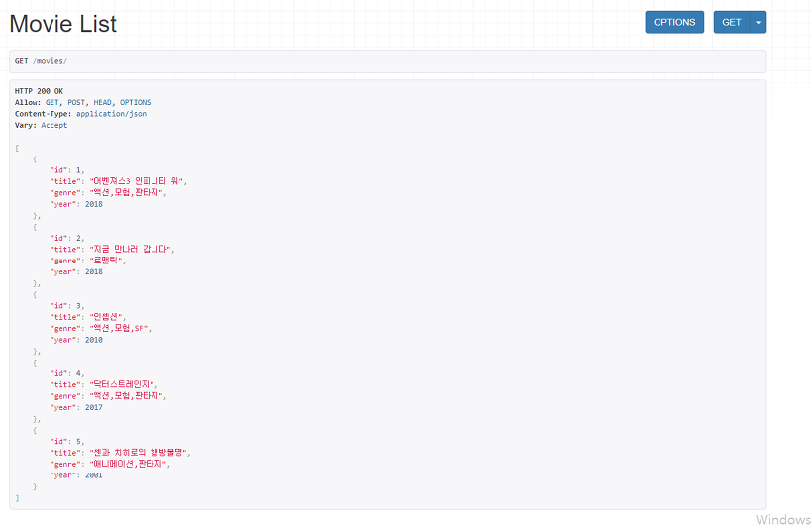The width and height of the screenshot is (812, 525).
Task: Click the Vary Accept header value
Action: point(53,126)
